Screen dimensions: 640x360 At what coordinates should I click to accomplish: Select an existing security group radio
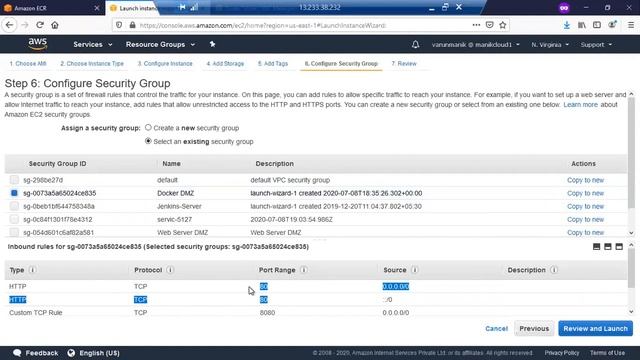(148, 141)
